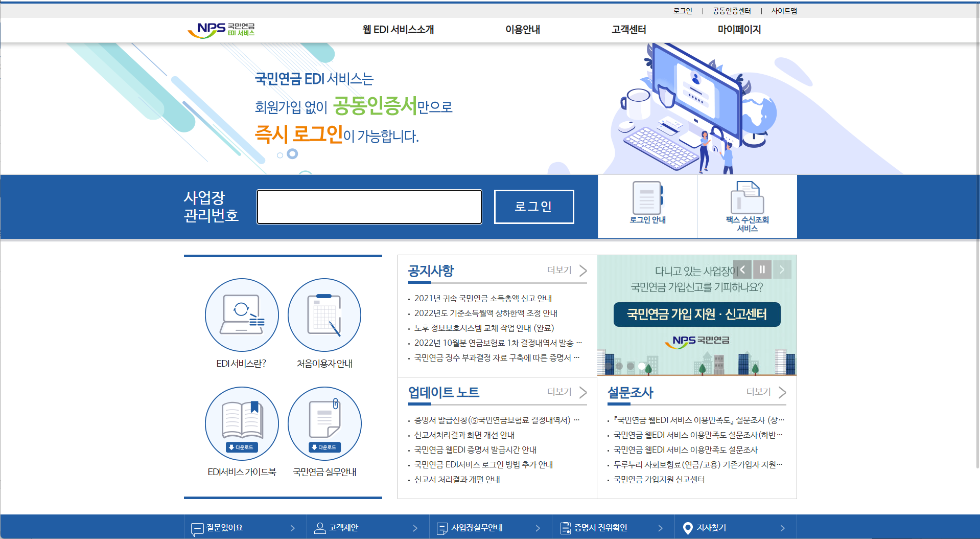980x539 pixels.
Task: Open update note 국민연금 웹EDI 증명서 발급시간 안내
Action: pos(475,450)
